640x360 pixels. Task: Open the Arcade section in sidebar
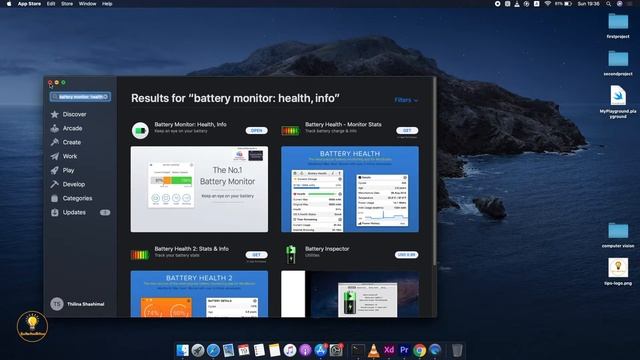[x=72, y=128]
